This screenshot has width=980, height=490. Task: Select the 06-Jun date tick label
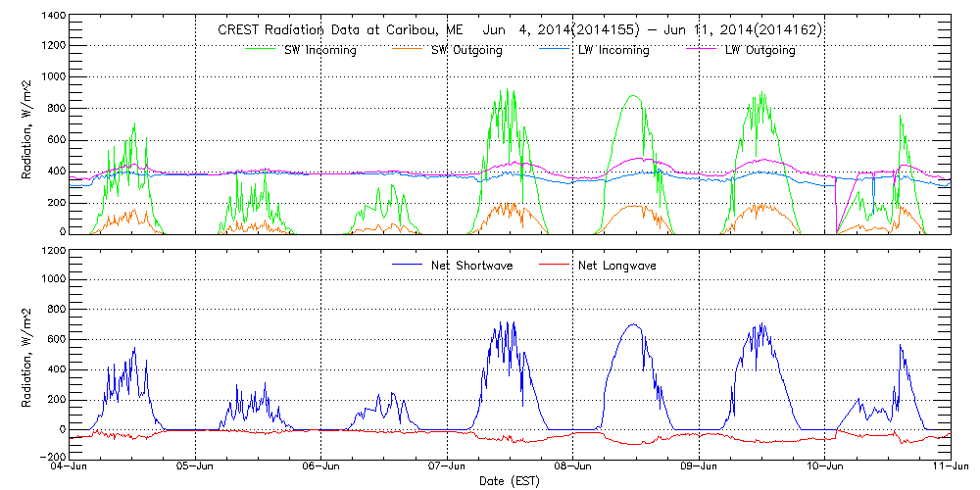pyautogui.click(x=321, y=467)
